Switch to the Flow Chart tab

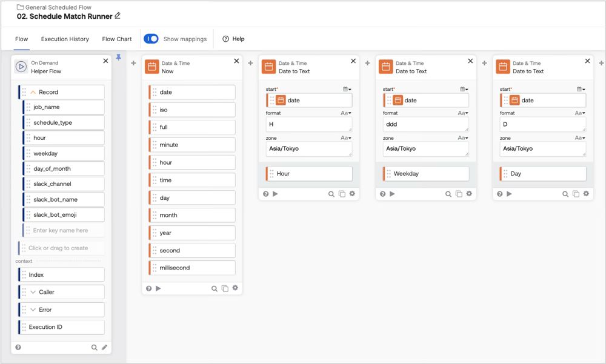[x=117, y=39]
